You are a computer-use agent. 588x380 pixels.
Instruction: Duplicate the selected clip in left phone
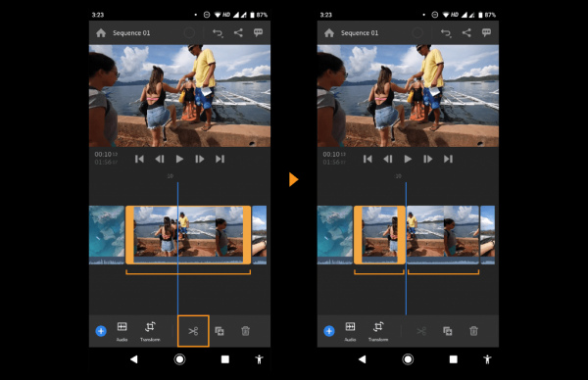(220, 331)
